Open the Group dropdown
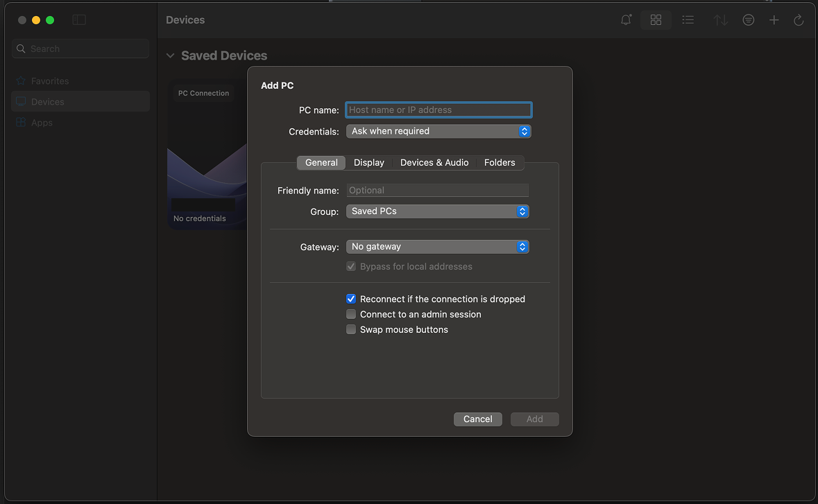The image size is (818, 504). 437,211
